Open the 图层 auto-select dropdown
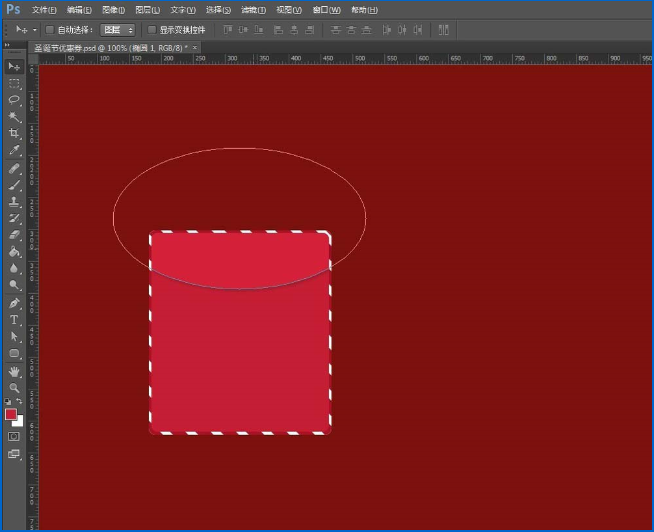Image resolution: width=654 pixels, height=532 pixels. pos(118,30)
